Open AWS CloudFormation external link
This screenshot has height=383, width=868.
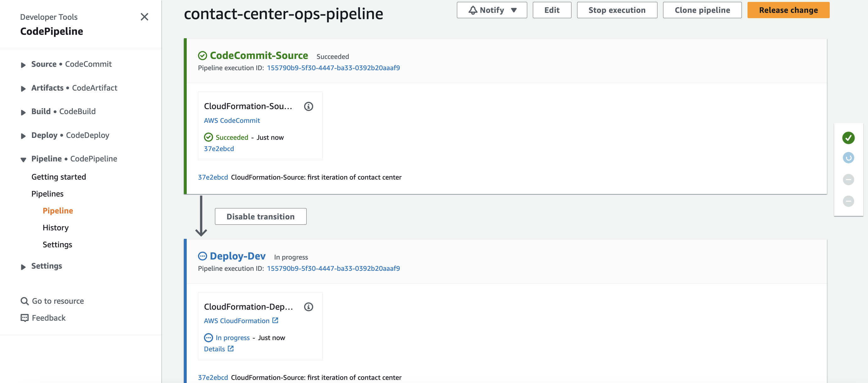241,321
